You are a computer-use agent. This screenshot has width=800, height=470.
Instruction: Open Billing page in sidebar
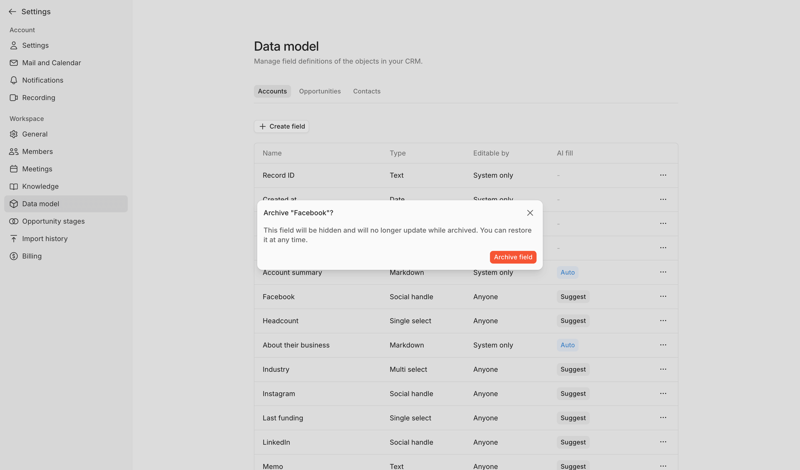click(x=32, y=256)
